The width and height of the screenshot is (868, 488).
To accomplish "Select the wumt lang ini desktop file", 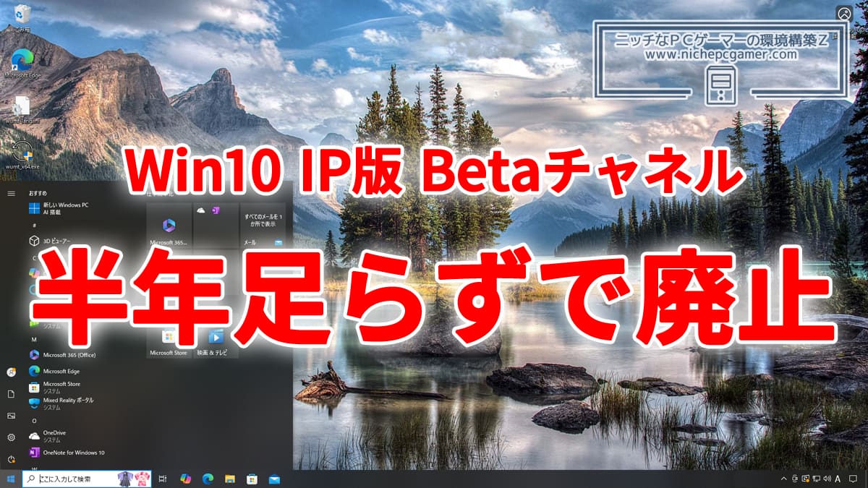I will coord(22,108).
